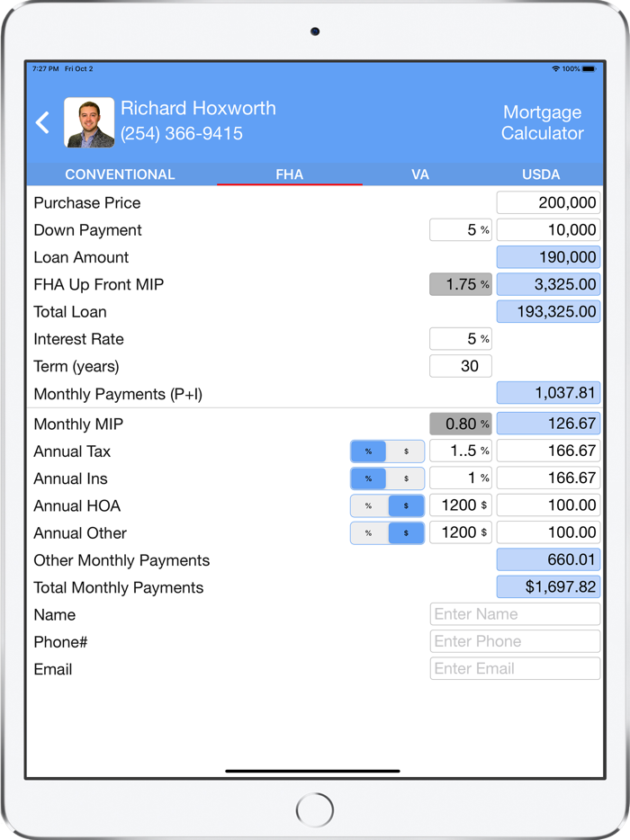Tap the Other Monthly Payments value 660.01
The image size is (630, 840).
[x=548, y=559]
